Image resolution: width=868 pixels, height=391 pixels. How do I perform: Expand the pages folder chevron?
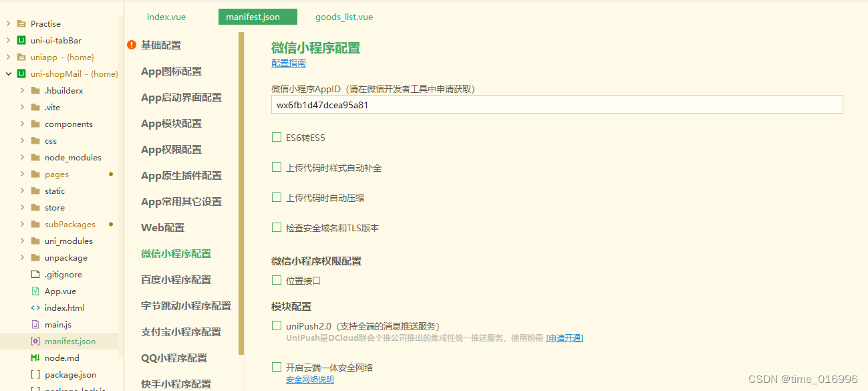(x=22, y=174)
